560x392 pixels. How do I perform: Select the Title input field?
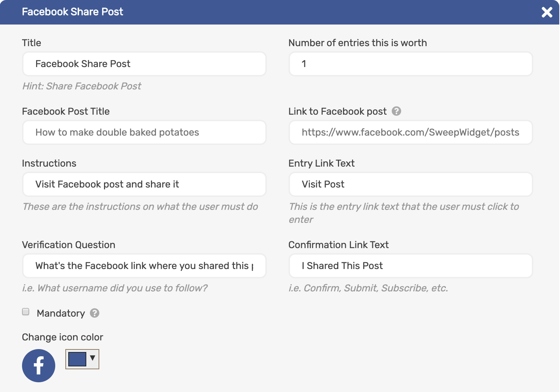pyautogui.click(x=144, y=64)
